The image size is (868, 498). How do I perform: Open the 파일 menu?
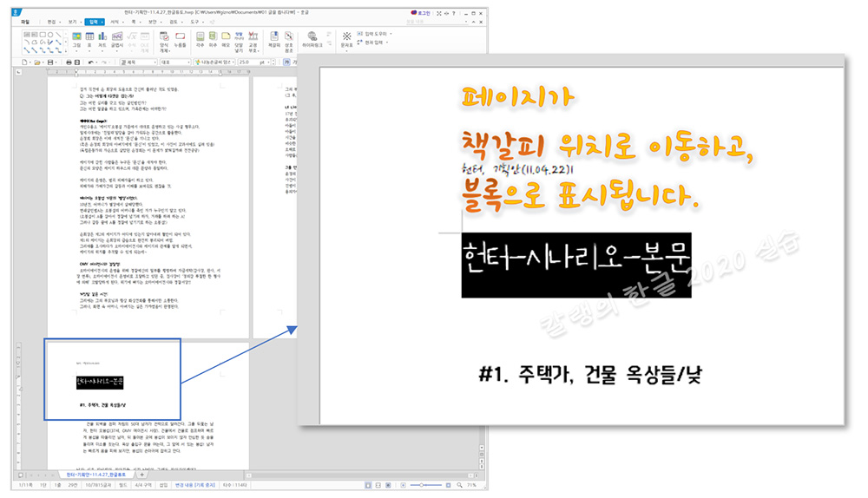click(25, 23)
